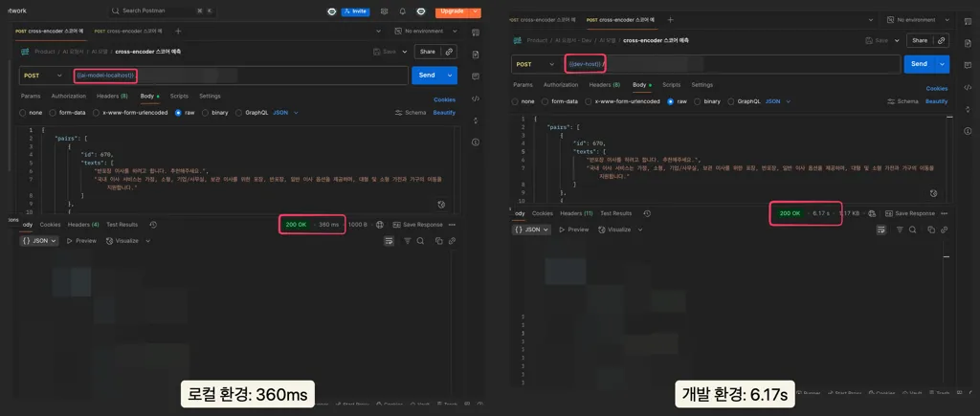Expand JSON body language dropdown in dev-host window

(778, 101)
